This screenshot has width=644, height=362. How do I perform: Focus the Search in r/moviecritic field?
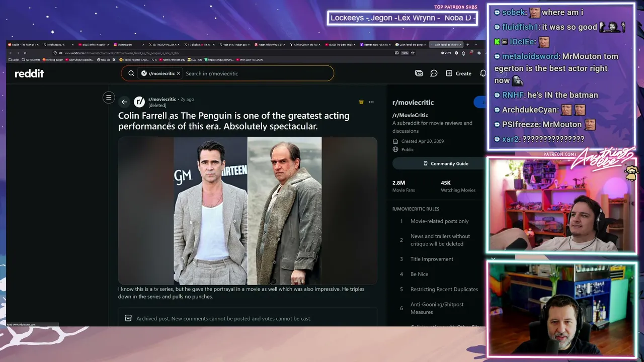click(257, 73)
